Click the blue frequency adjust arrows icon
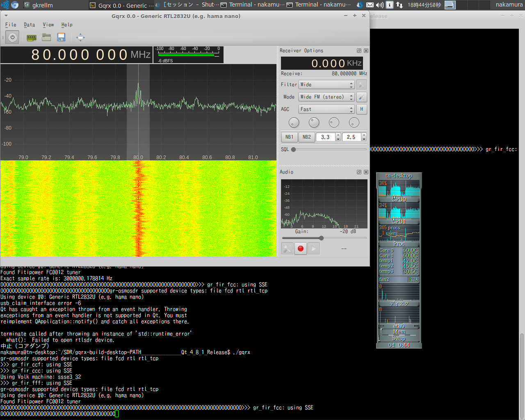Viewport: 525px width, 420px height. pyautogui.click(x=80, y=37)
